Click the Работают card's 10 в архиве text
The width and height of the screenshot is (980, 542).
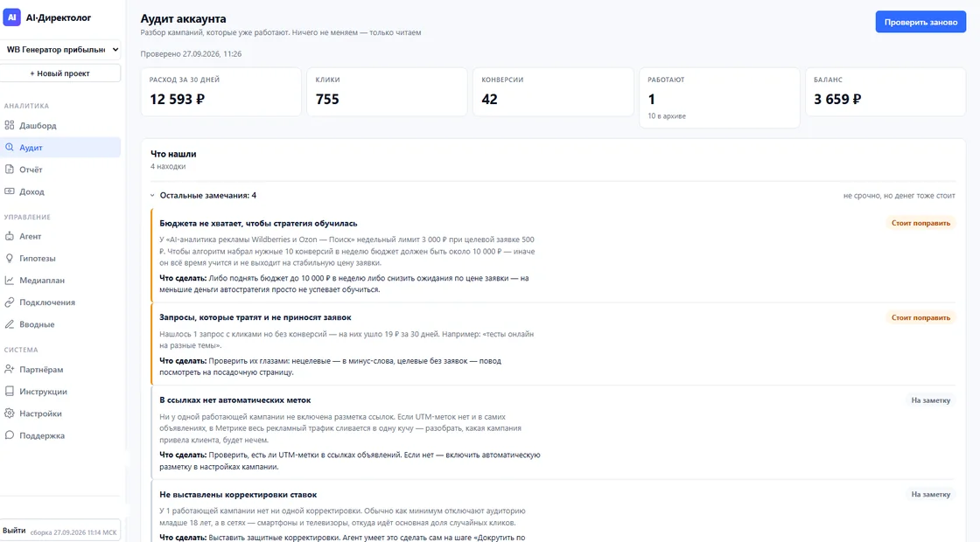(x=667, y=116)
